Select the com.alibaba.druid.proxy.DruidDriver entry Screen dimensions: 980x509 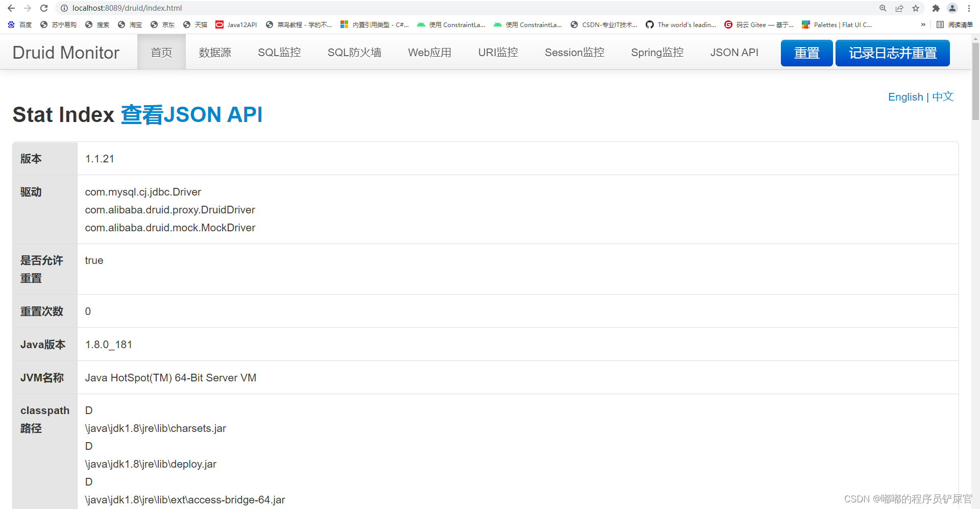point(170,210)
